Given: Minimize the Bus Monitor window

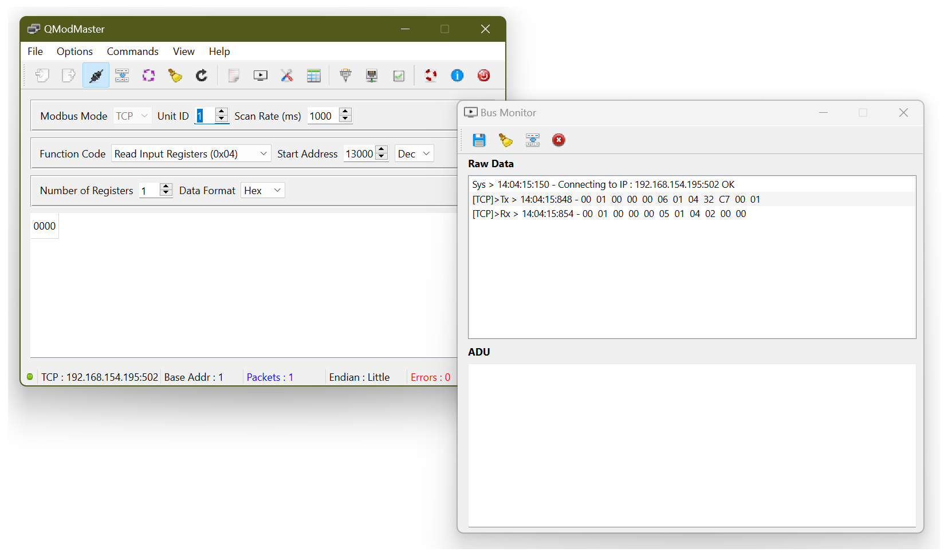Looking at the screenshot, I should [x=824, y=113].
